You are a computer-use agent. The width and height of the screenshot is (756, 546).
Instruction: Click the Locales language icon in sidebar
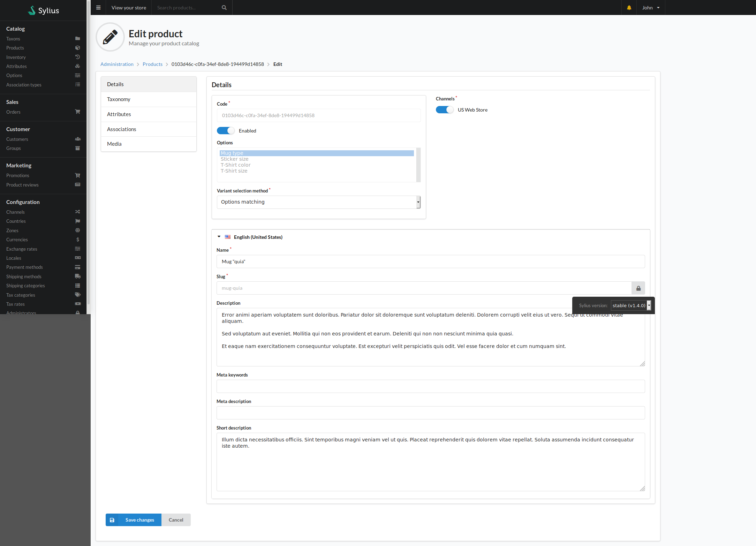pos(77,258)
